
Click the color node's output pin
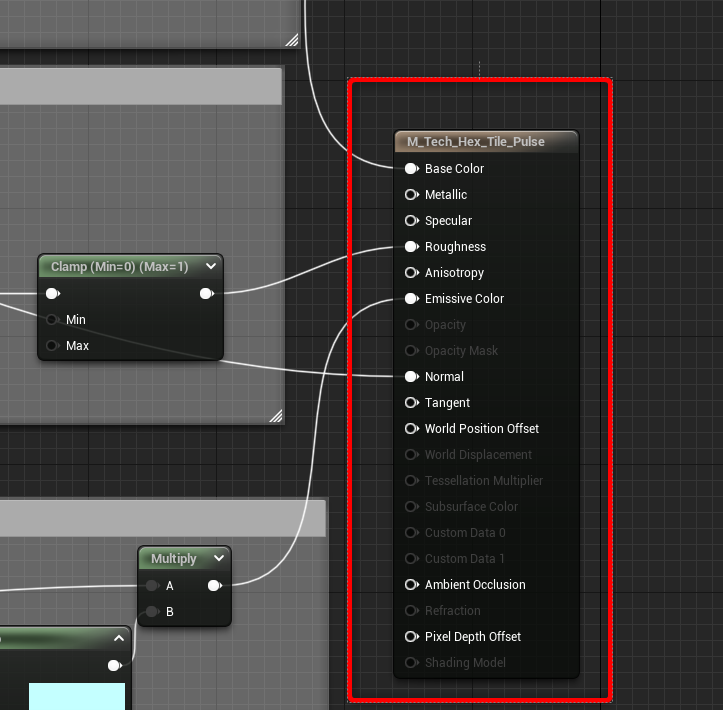point(114,666)
